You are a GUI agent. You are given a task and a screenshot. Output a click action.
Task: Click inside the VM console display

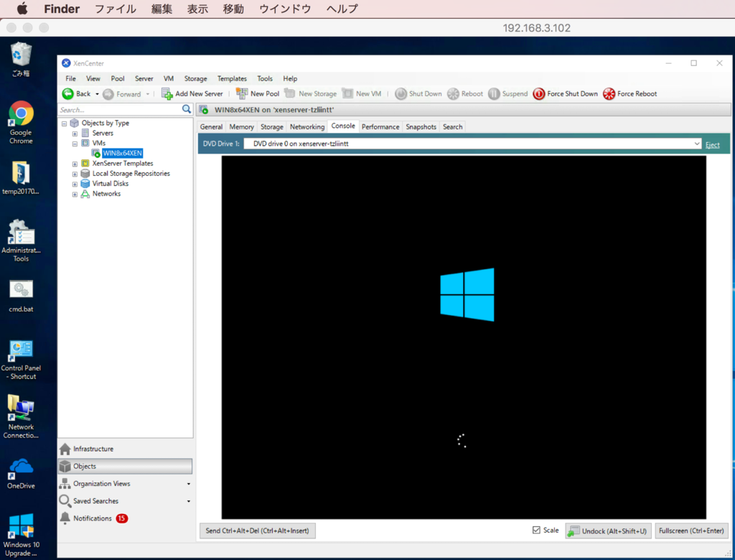(464, 337)
